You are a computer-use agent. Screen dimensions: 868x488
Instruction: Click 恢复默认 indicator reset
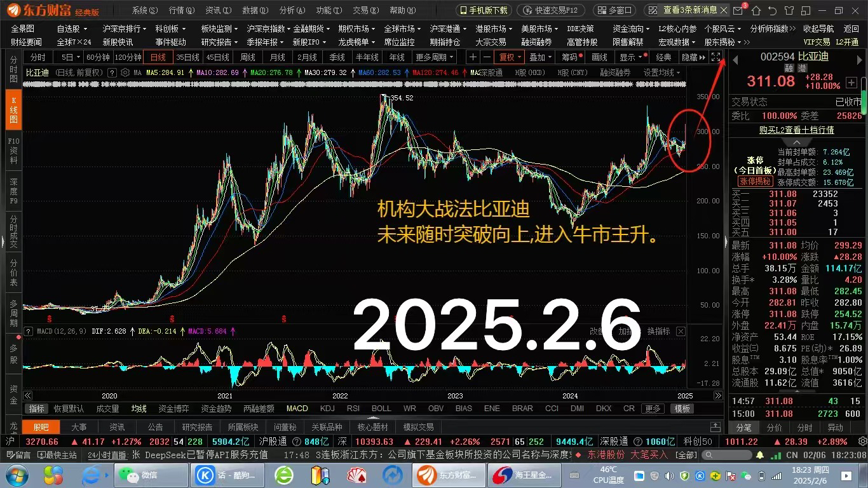69,409
